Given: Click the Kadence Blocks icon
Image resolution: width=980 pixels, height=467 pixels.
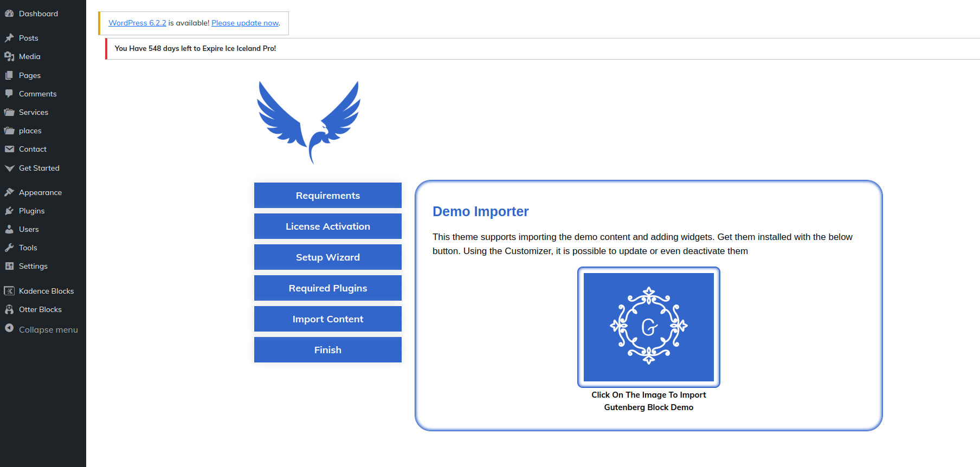Looking at the screenshot, I should click(x=9, y=291).
